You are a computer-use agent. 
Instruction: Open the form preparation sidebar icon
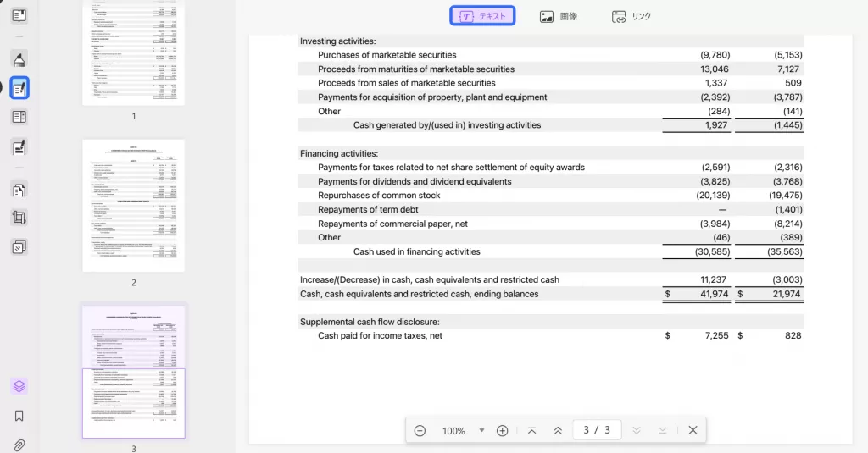19,117
